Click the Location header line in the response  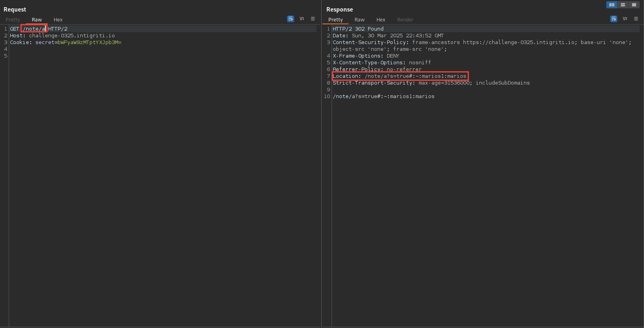click(400, 76)
